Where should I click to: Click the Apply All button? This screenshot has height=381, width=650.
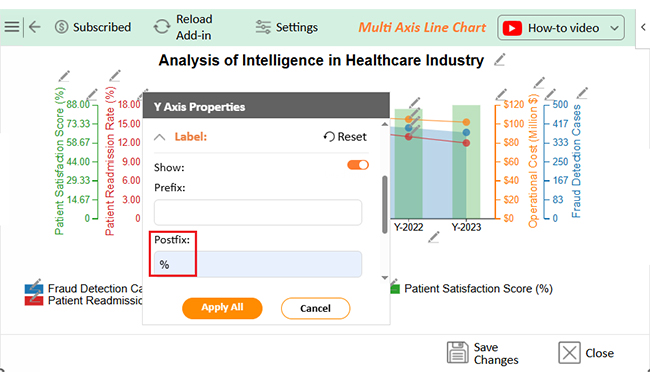point(222,308)
